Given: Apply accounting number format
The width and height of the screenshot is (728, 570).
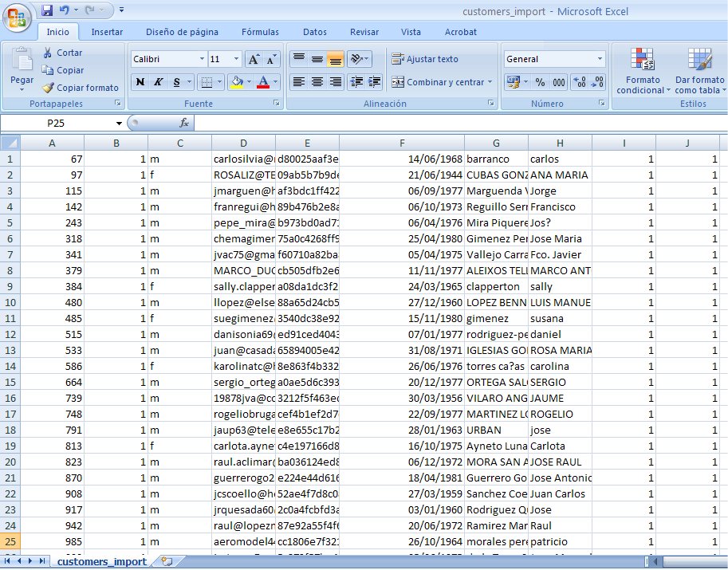Looking at the screenshot, I should pos(513,82).
